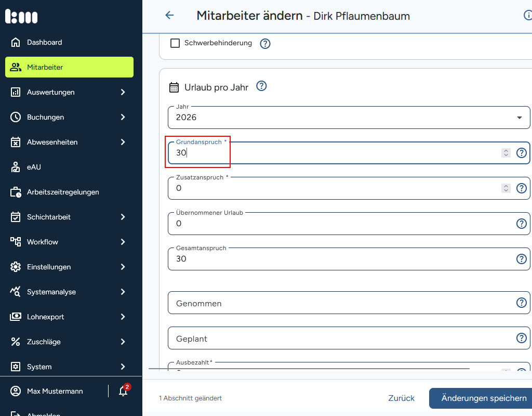This screenshot has width=532, height=416.
Task: Click the calendar icon beside Urlaub pro Jahr
Action: click(174, 87)
